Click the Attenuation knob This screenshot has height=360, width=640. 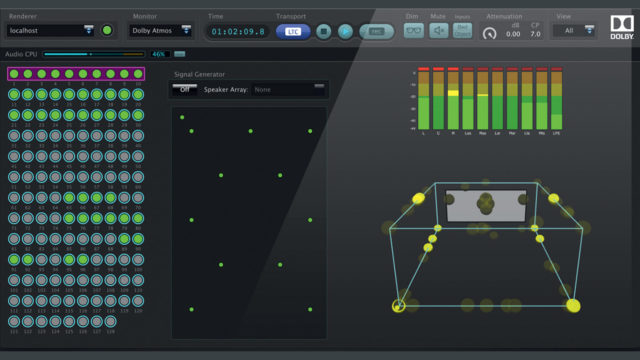coord(489,33)
